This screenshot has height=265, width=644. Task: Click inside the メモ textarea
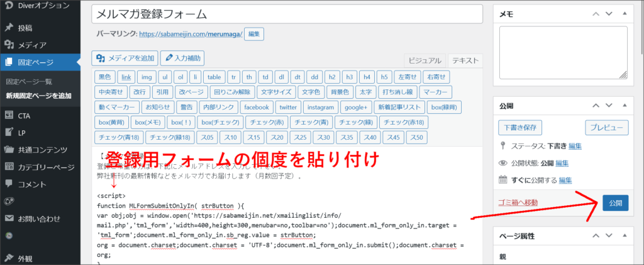pyautogui.click(x=563, y=53)
